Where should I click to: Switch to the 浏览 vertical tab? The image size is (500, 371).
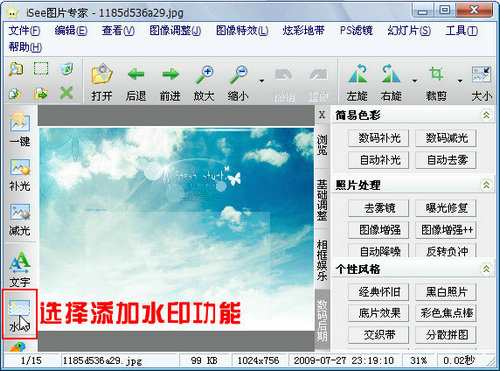[322, 145]
